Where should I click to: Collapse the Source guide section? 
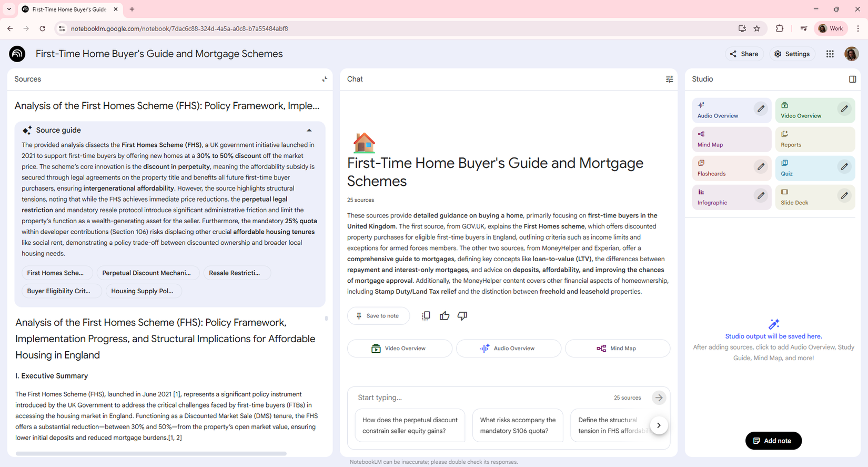click(309, 130)
